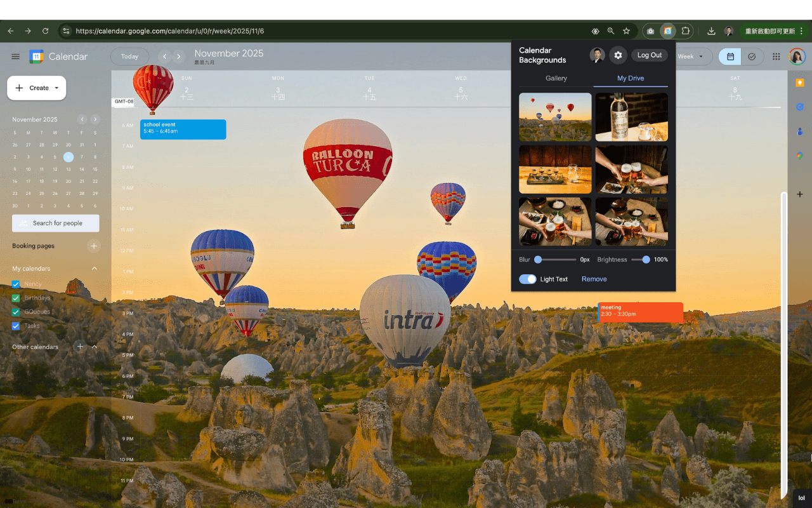Uncheck the GQueues calendar
Image resolution: width=812 pixels, height=508 pixels.
(x=16, y=312)
